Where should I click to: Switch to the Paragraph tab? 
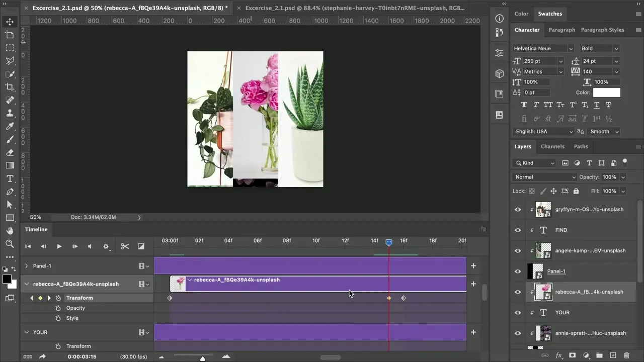point(561,30)
